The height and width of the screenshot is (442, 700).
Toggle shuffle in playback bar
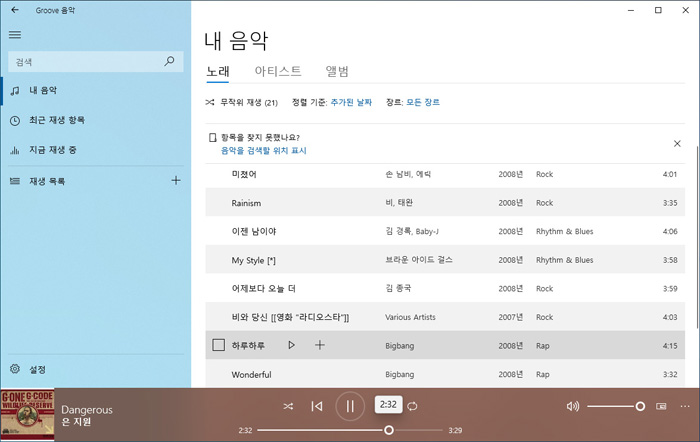point(288,406)
